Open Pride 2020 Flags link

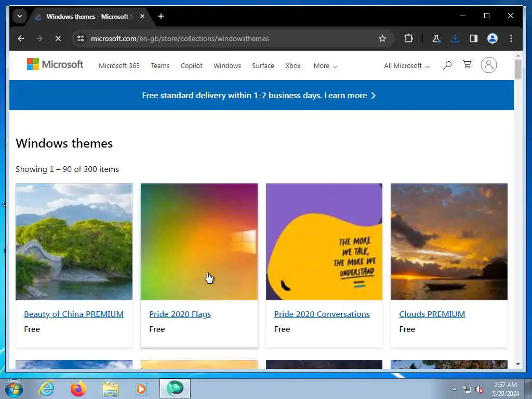[x=180, y=314]
